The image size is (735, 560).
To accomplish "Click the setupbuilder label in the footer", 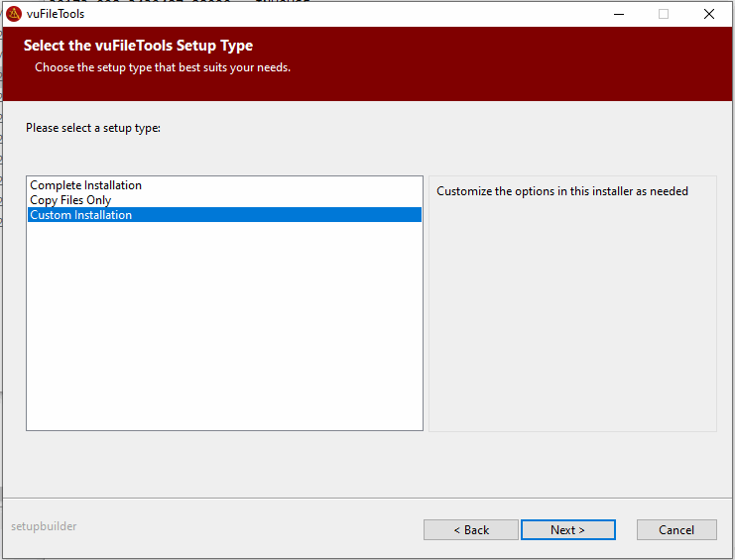I will [x=44, y=526].
